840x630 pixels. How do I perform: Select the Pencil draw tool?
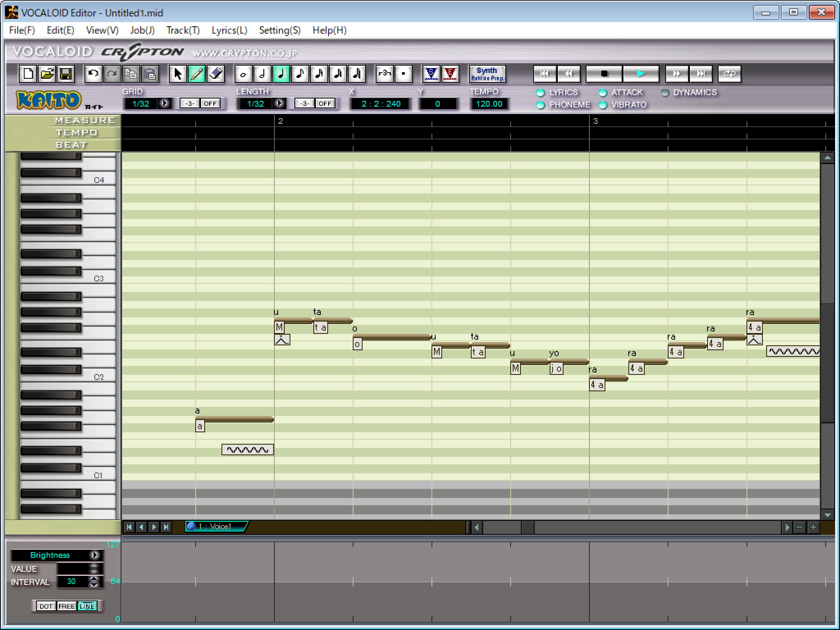(x=197, y=74)
